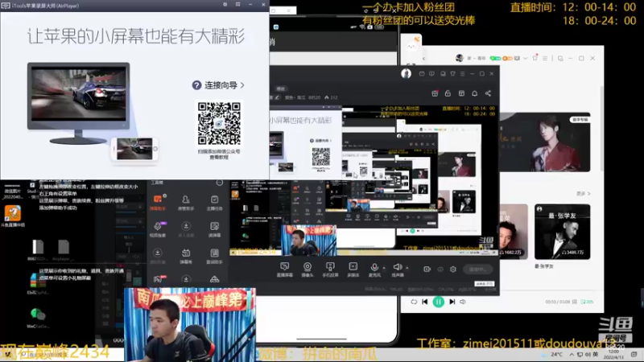Go back in the music player window
Screen dimensions: 644x362
point(423,59)
